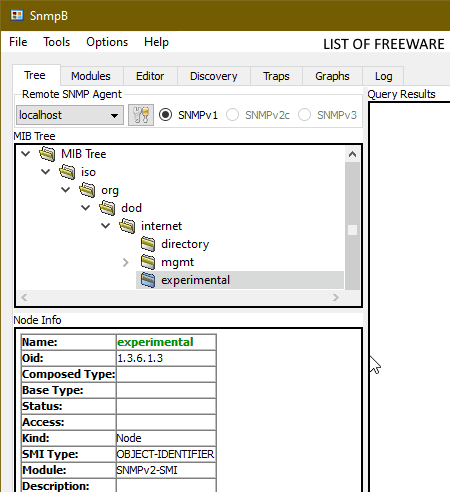Screen dimensions: 450x492
Task: Click the mgmt node folder icon
Action: (148, 262)
